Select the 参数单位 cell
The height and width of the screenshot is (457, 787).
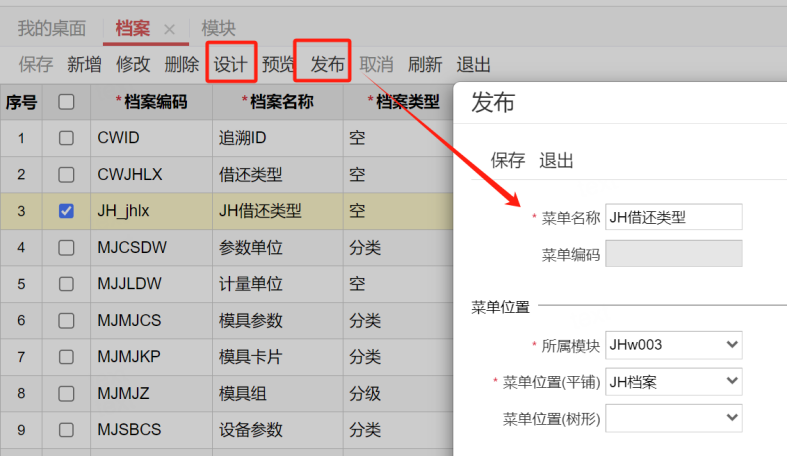pyautogui.click(x=278, y=247)
